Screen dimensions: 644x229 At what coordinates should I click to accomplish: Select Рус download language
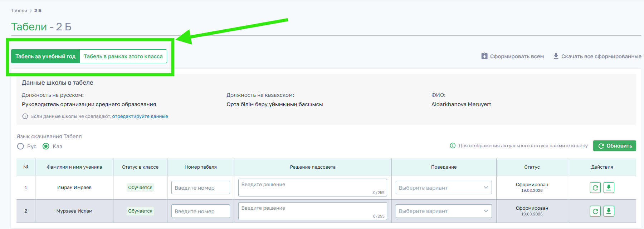21,146
